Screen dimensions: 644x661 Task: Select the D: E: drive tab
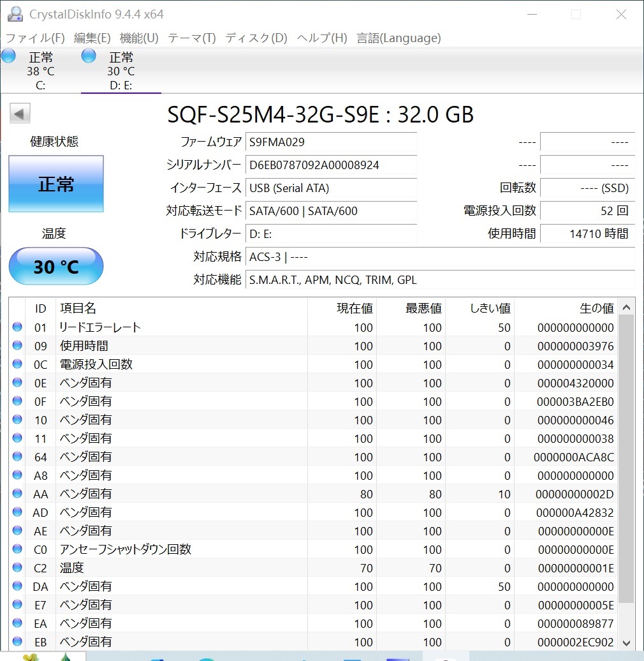point(120,70)
